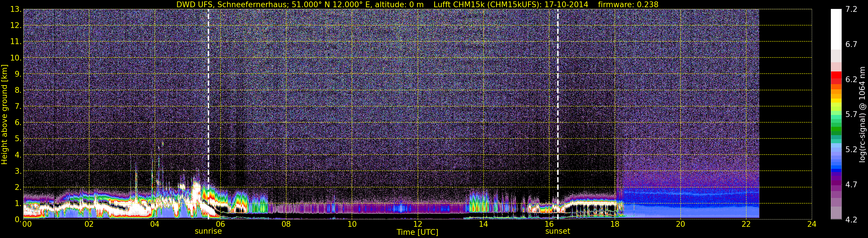Click the 'Time [UTC]' axis label

tap(417, 232)
